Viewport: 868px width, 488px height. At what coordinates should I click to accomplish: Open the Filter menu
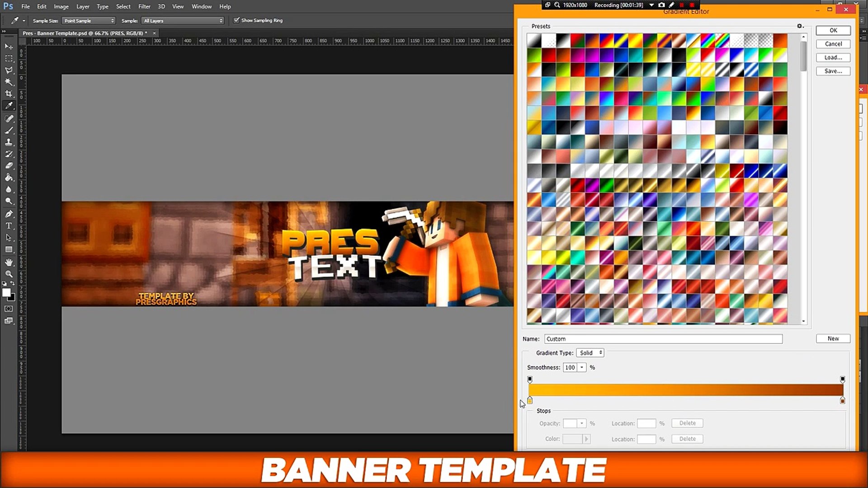pyautogui.click(x=144, y=6)
